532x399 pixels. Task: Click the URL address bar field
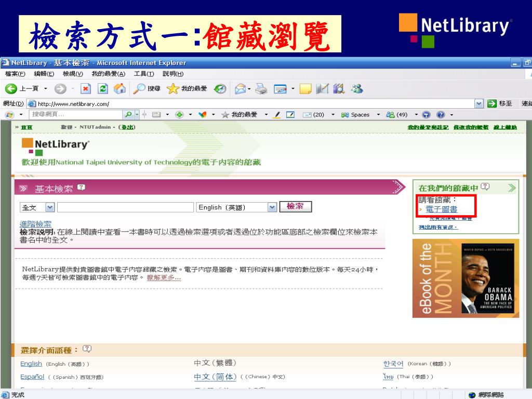[x=251, y=103]
